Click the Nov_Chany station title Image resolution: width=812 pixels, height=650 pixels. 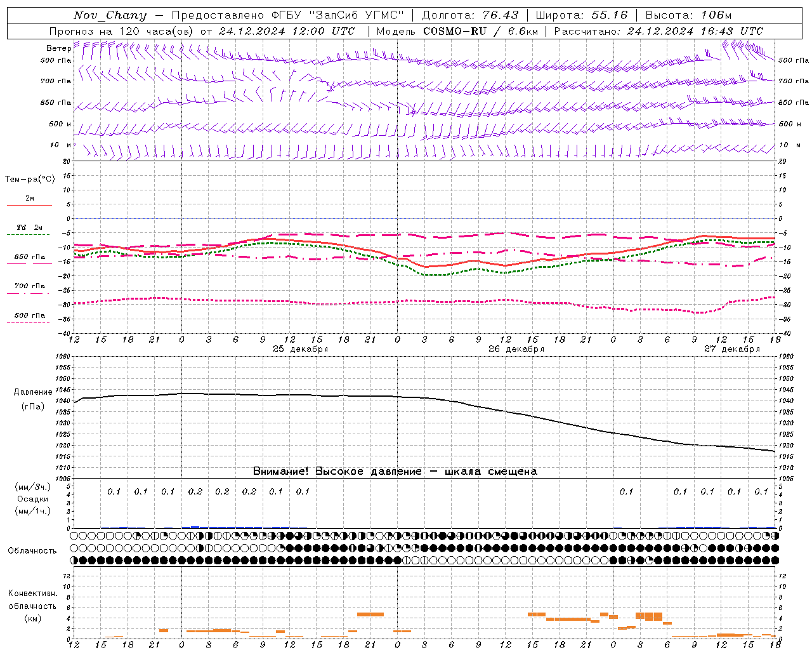pos(110,15)
